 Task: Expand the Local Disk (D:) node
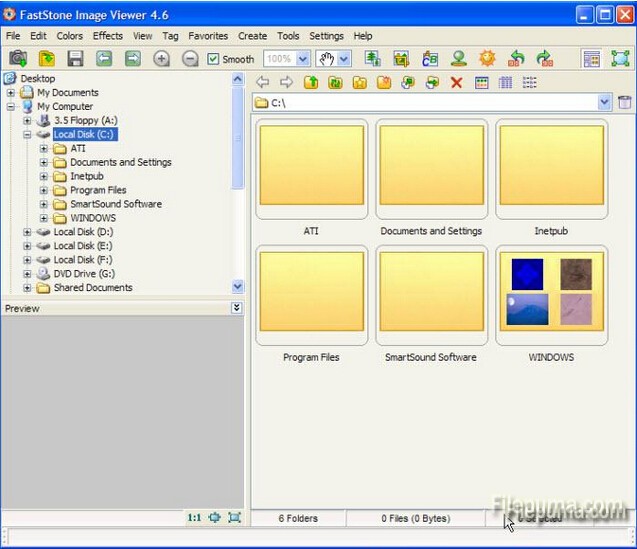point(28,232)
